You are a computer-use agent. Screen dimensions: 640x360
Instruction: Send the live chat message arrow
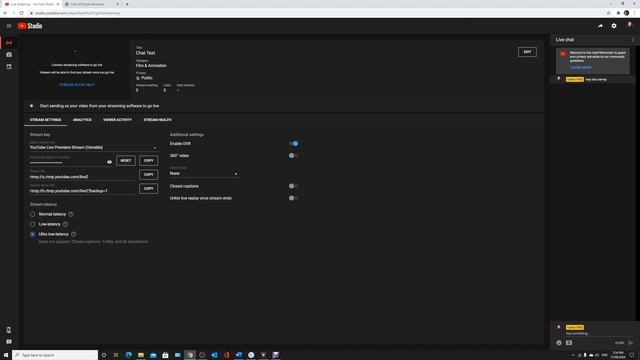[x=631, y=343]
